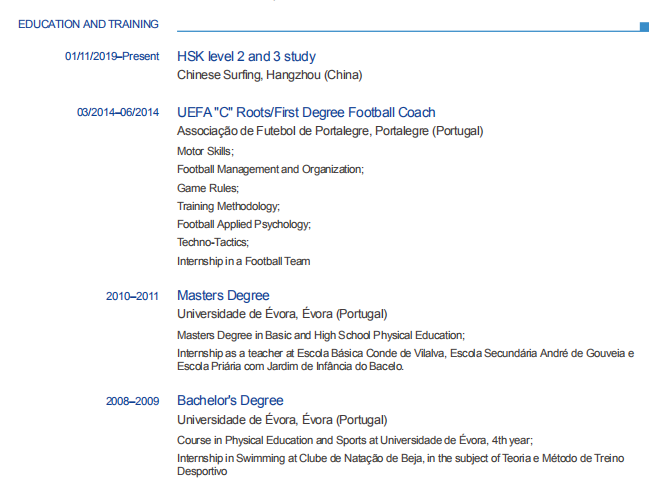The height and width of the screenshot is (491, 667).
Task: Select the Bachelor's Degree heading
Action: coord(230,401)
